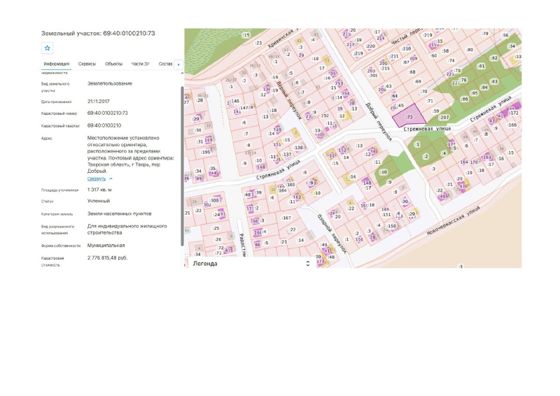Viewport: 560px width, 396px height.
Task: Switch to the Объекты tab
Action: tap(114, 64)
